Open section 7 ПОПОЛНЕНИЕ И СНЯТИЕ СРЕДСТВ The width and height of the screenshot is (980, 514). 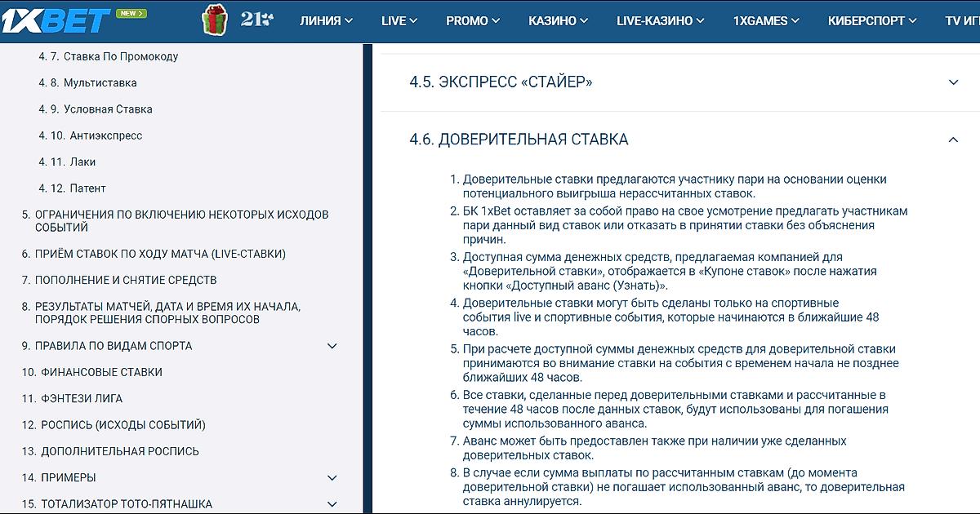point(119,280)
